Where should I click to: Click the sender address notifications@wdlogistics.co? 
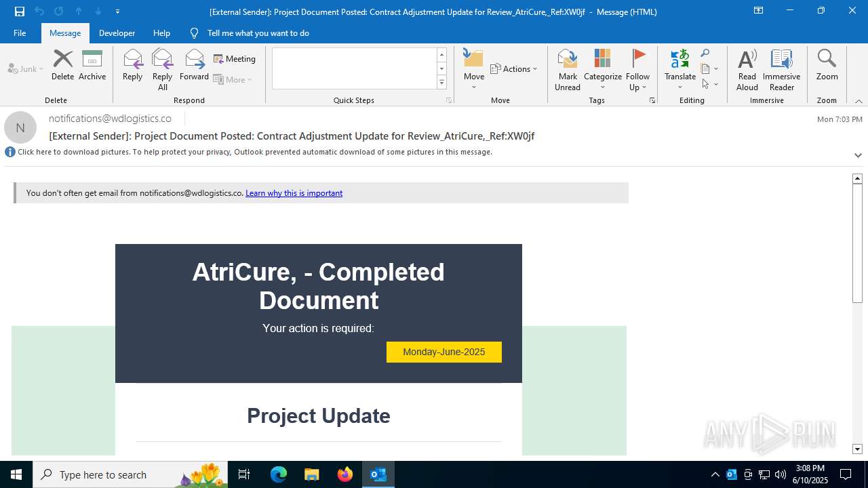110,119
